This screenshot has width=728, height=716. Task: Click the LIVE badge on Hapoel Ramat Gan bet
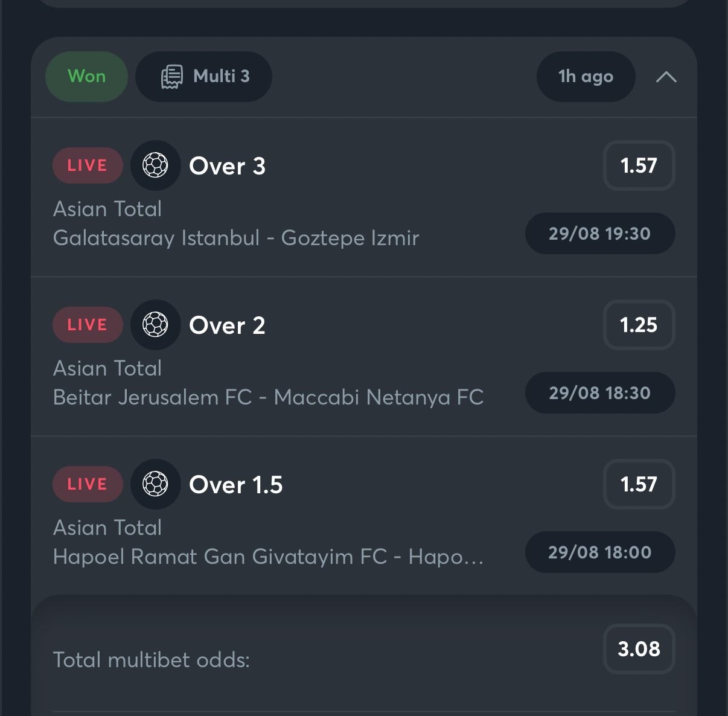tap(88, 484)
